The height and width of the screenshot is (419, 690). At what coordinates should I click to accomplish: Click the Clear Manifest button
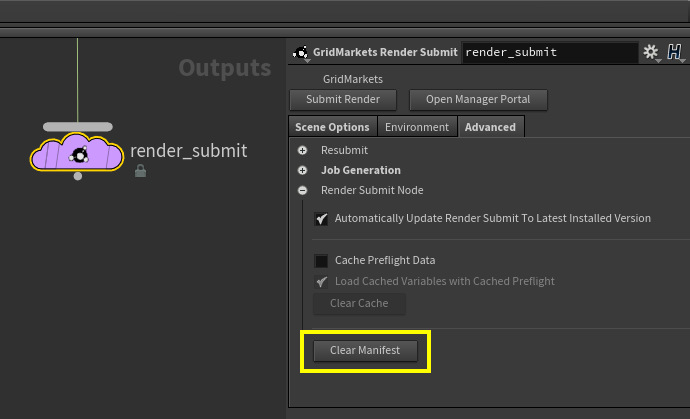365,350
